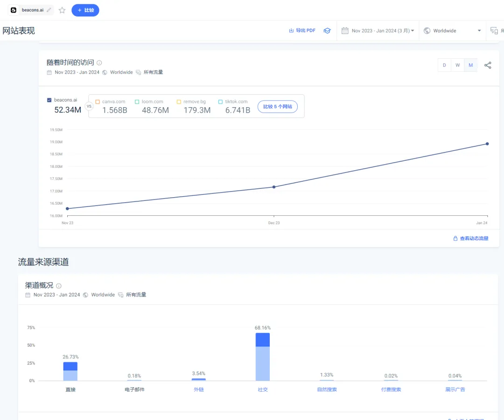
Task: Click the device filter icon in header
Action: point(494,31)
